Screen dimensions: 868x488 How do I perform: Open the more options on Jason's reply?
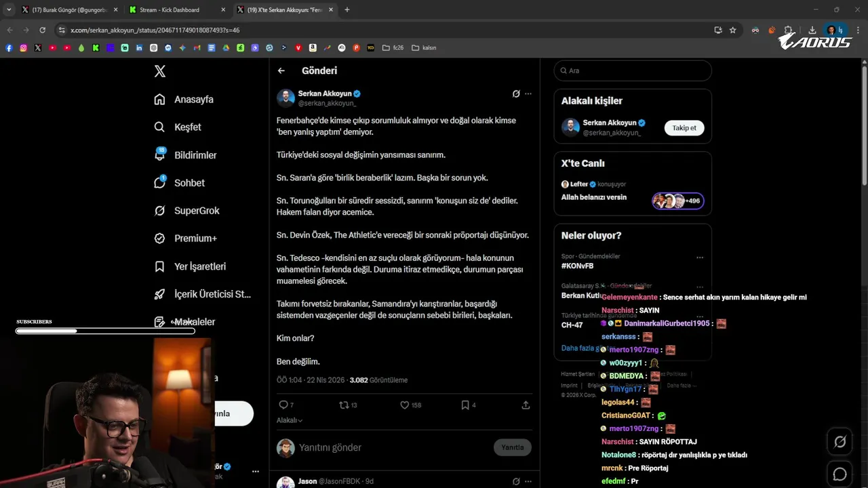[528, 481]
